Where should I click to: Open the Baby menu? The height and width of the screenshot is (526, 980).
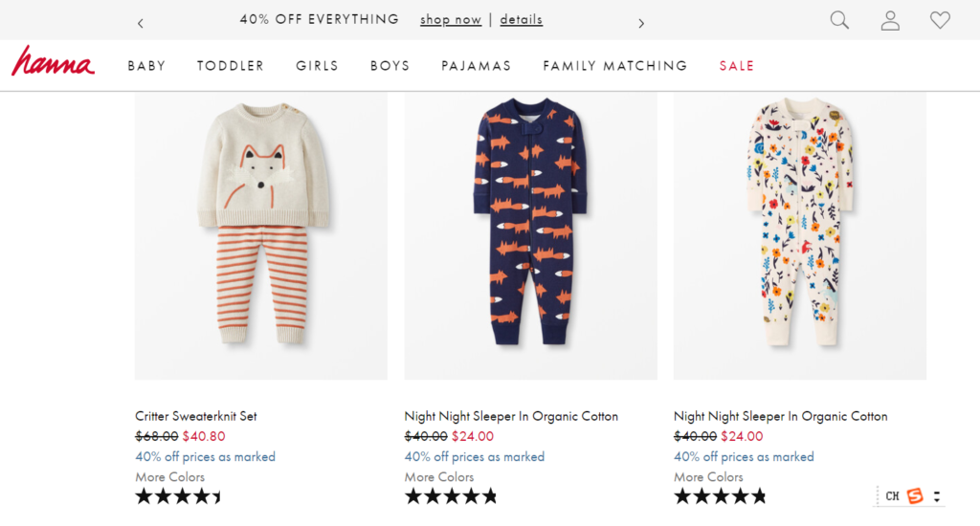146,66
